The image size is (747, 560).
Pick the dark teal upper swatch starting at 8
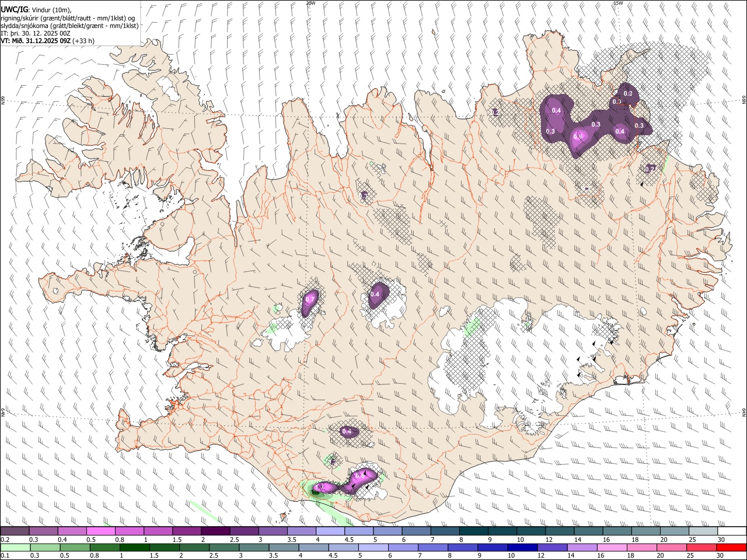(473, 531)
